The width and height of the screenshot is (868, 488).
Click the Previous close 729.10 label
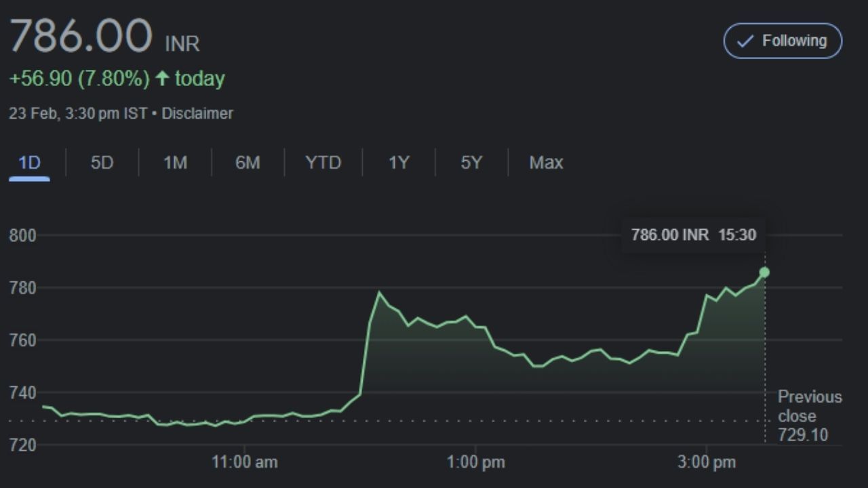pyautogui.click(x=809, y=415)
